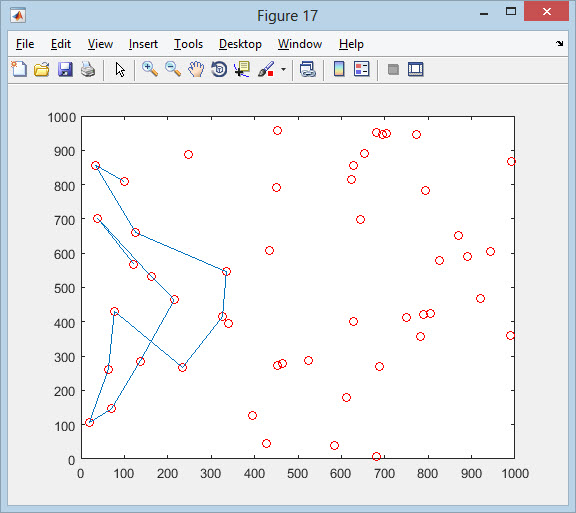Select the Edit Plot arrow tool

point(120,69)
